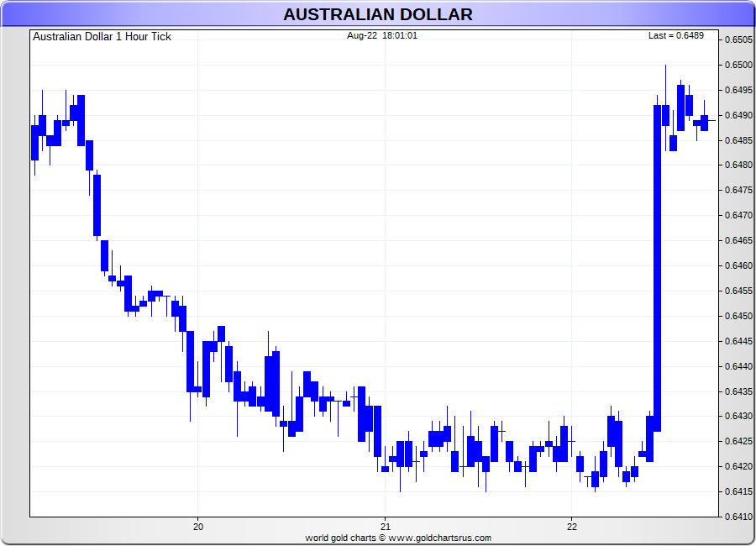Screen dimensions: 756x546
Task: Click the 'Last = 0.6489' value
Action: (x=676, y=35)
